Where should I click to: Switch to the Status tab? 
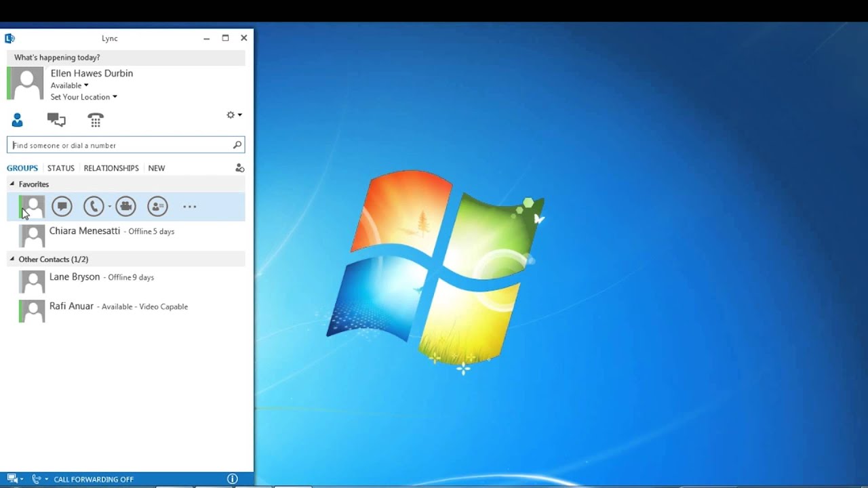point(60,167)
